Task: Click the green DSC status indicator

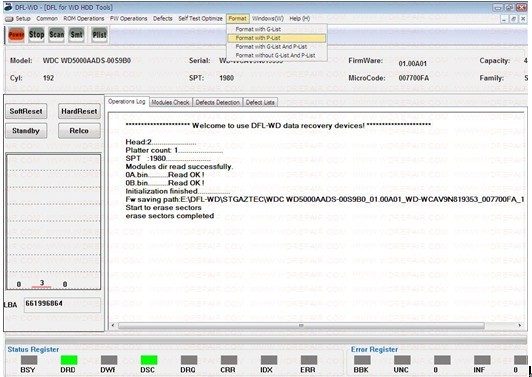Action: (149, 360)
